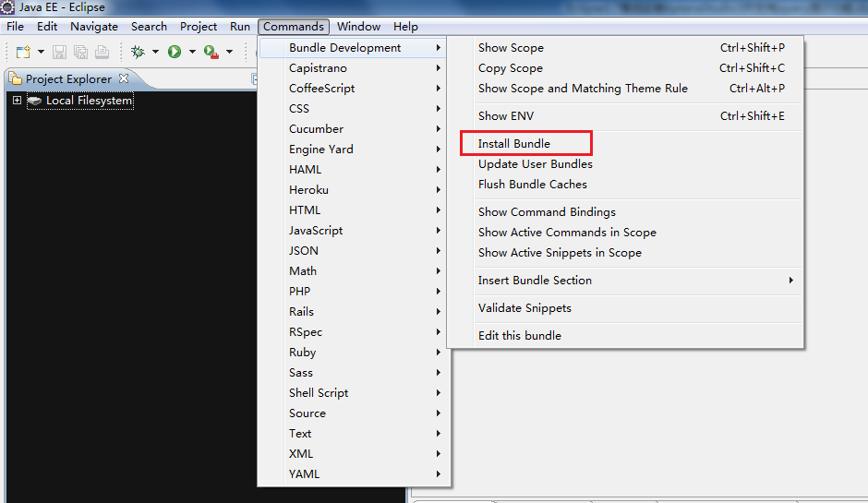Image resolution: width=868 pixels, height=503 pixels.
Task: Launch with the green Run icon
Action: tap(175, 52)
